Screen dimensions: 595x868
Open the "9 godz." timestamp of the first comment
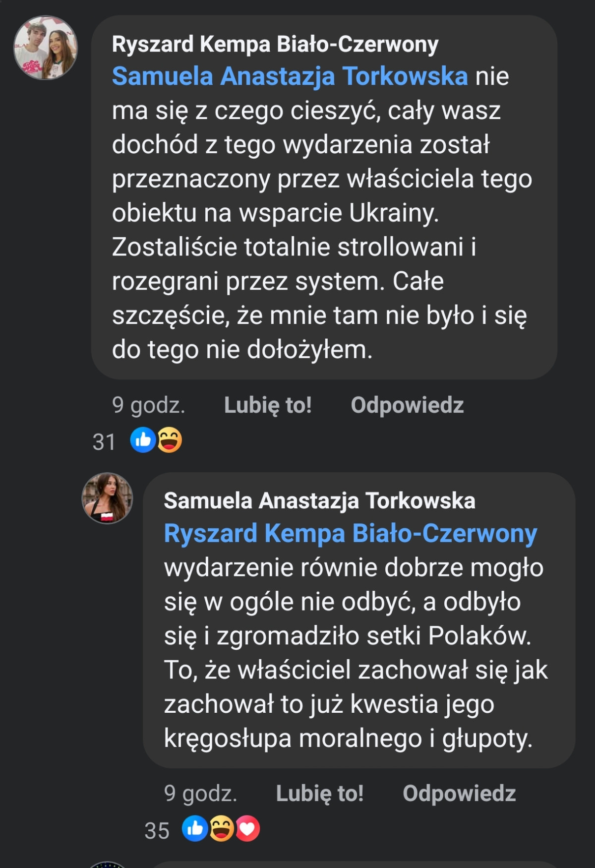point(148,405)
